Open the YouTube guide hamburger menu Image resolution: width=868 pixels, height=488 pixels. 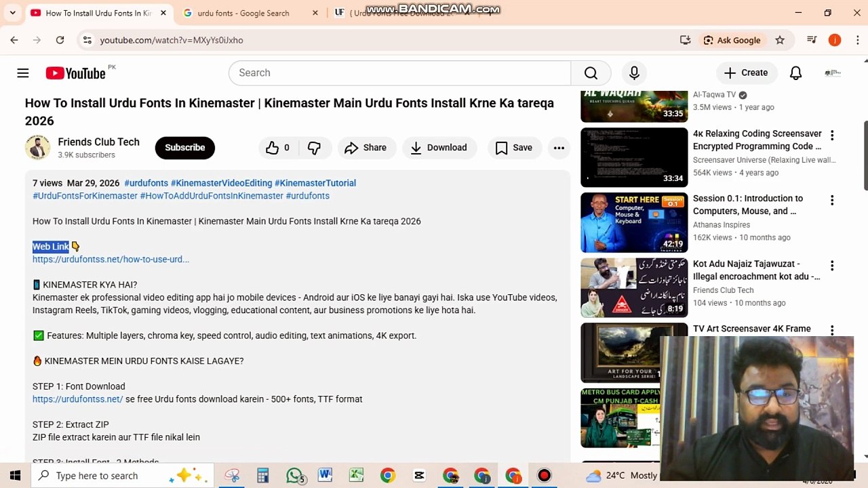23,73
